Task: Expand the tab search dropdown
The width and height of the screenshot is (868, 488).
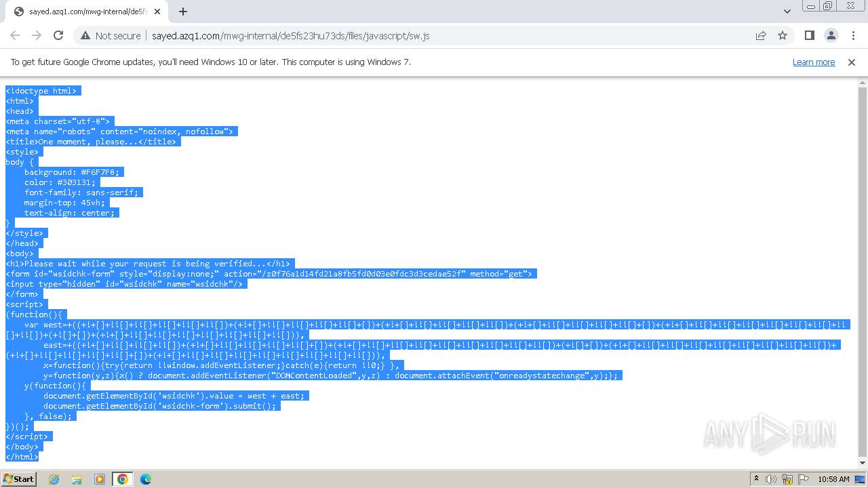Action: click(787, 12)
